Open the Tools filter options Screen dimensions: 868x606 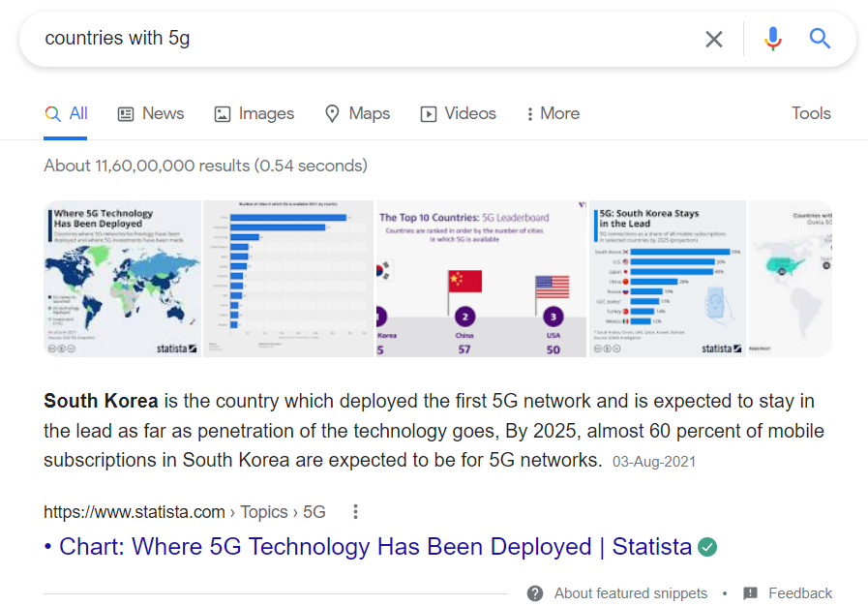pyautogui.click(x=811, y=113)
